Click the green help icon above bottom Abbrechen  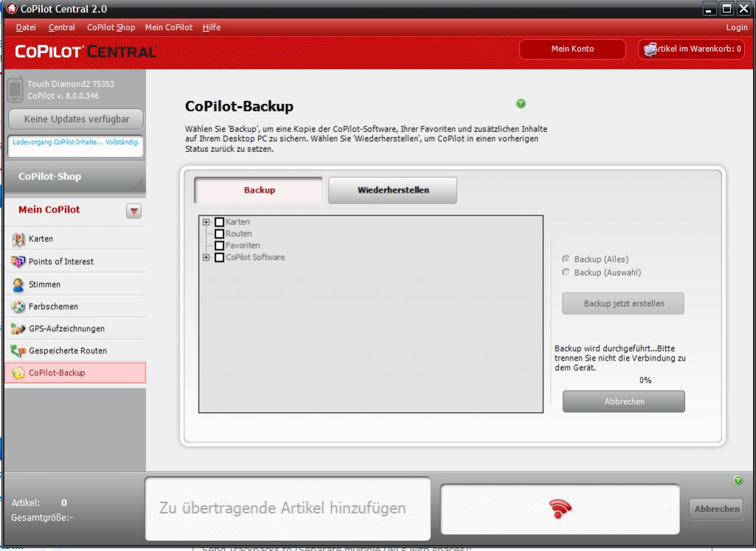[x=738, y=480]
